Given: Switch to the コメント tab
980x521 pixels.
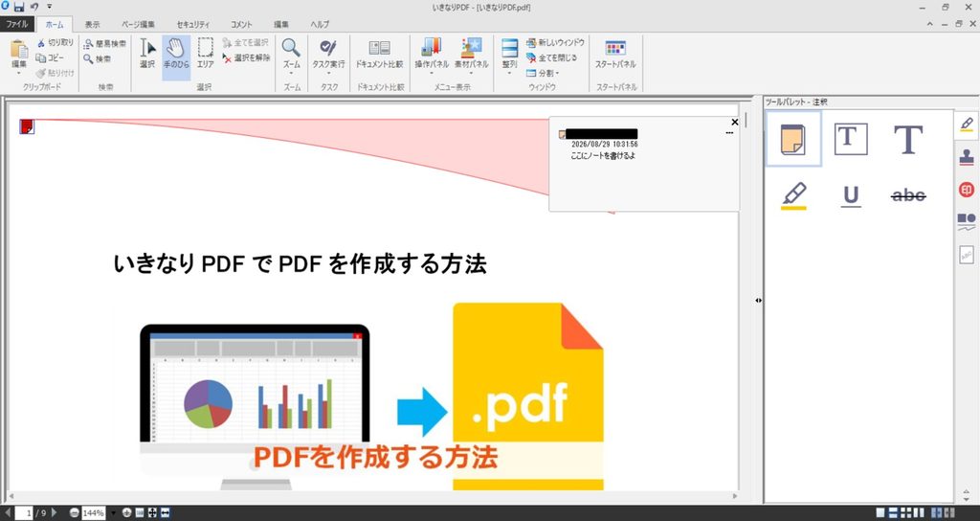Looking at the screenshot, I should click(241, 24).
